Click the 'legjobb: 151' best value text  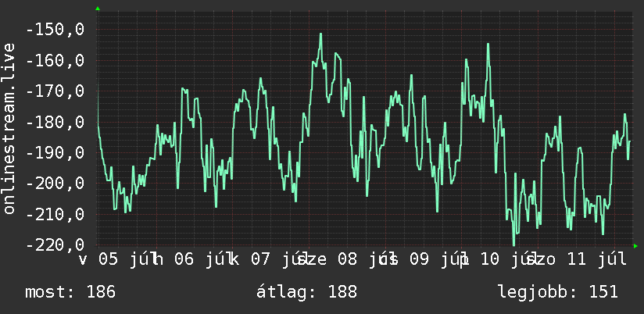click(x=558, y=292)
